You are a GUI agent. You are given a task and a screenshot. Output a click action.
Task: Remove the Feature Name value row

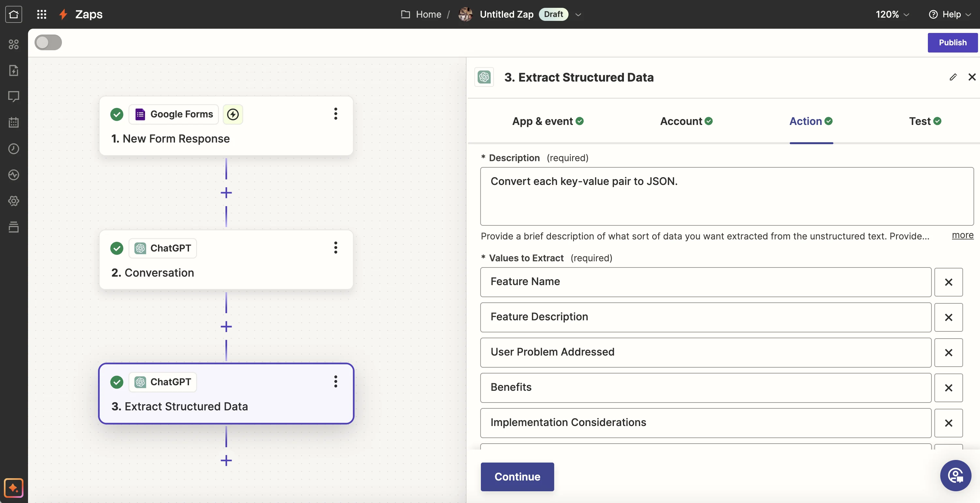948,282
